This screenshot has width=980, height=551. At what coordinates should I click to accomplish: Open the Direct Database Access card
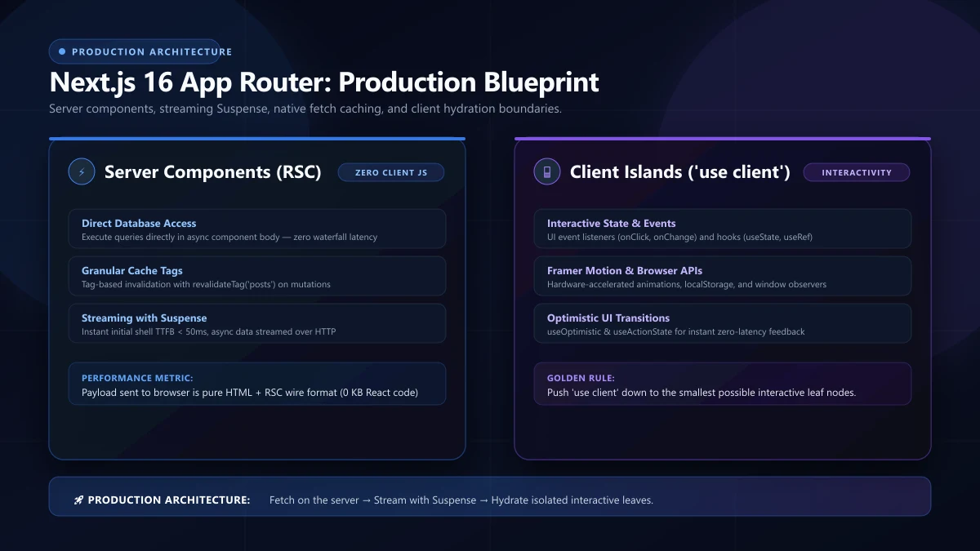(x=257, y=229)
